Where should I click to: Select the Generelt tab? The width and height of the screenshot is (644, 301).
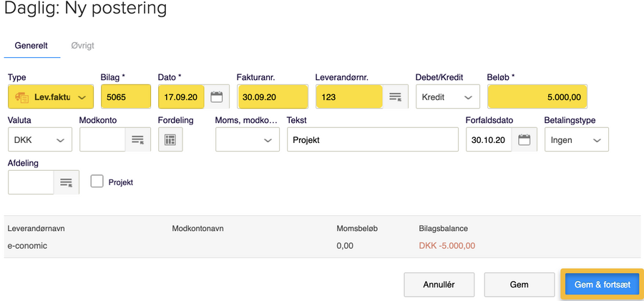31,46
